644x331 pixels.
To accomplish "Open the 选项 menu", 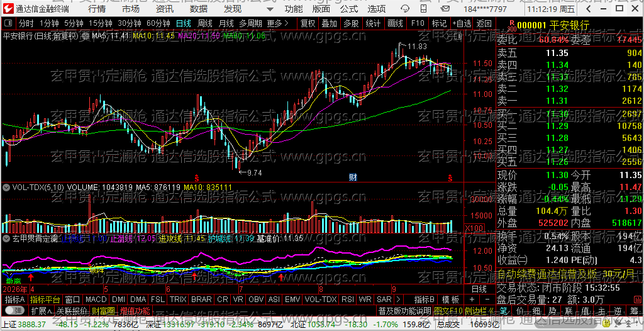I will 376,9.
